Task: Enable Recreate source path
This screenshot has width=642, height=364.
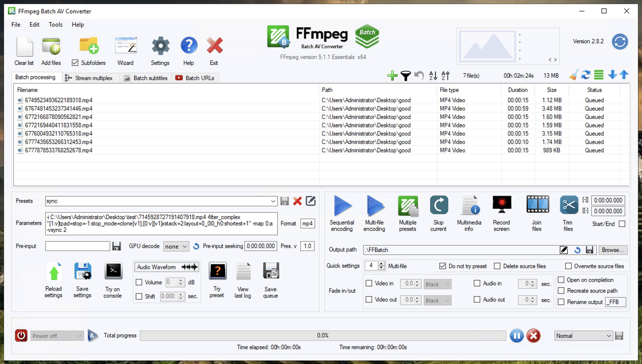Action: click(561, 291)
